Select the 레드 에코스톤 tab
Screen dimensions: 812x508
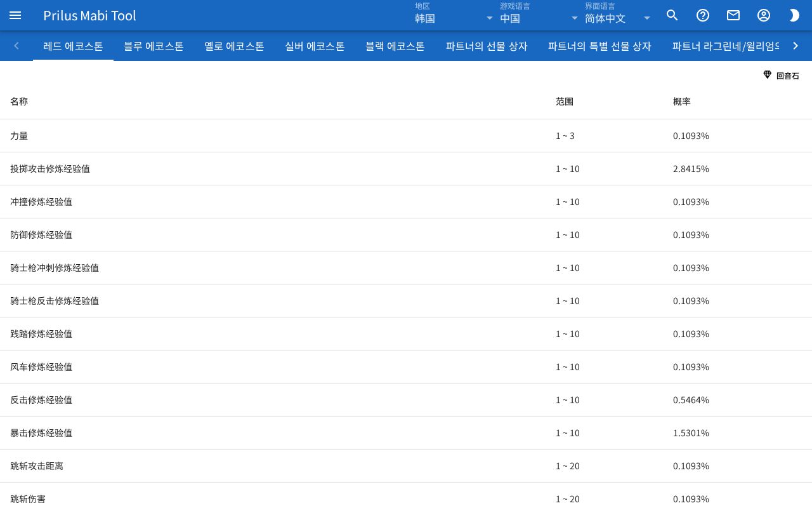pos(73,46)
